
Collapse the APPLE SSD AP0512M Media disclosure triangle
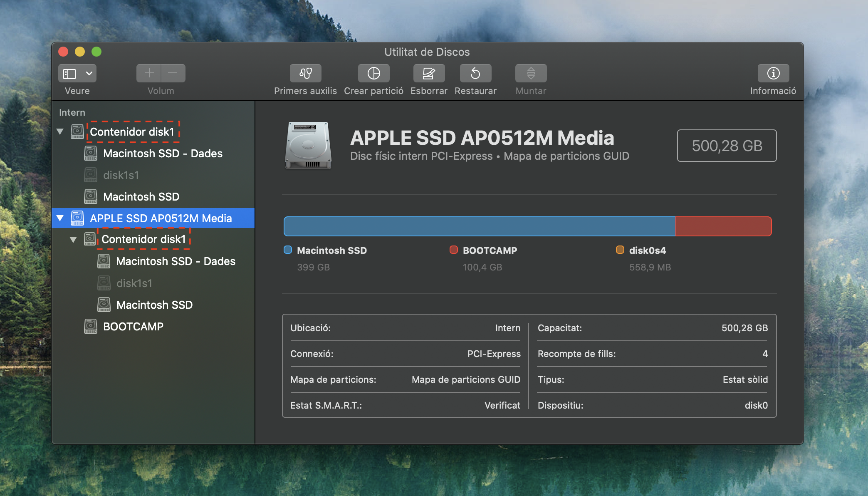pos(60,218)
